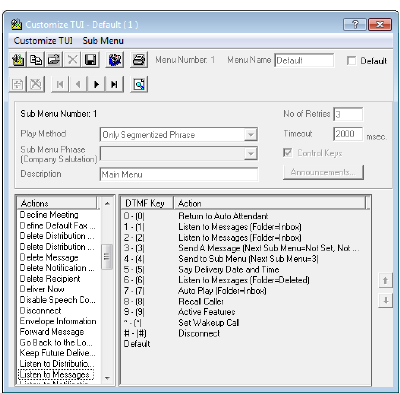Image resolution: width=400 pixels, height=393 pixels.
Task: Open the Customize TUI menu
Action: [x=43, y=41]
